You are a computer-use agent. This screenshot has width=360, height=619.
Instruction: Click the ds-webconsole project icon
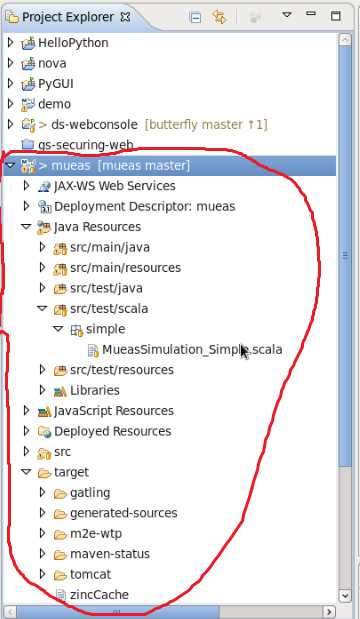click(28, 125)
